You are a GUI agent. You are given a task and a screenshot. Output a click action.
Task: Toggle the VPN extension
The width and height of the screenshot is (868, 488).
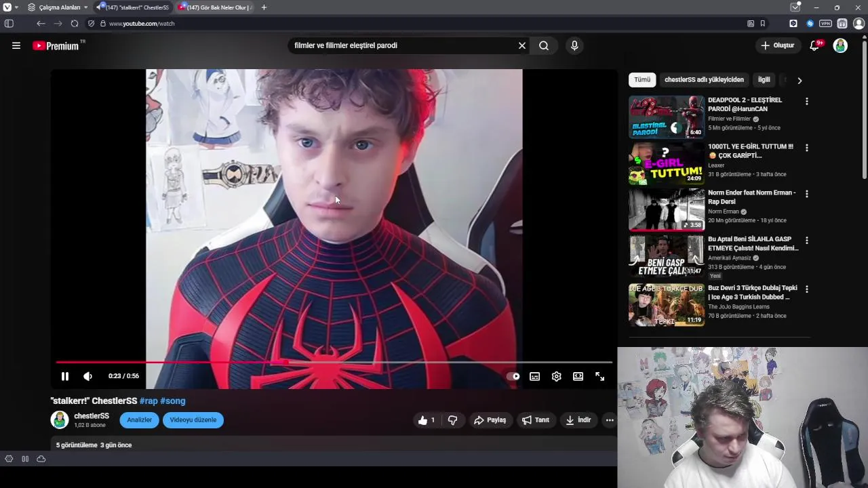(x=825, y=23)
